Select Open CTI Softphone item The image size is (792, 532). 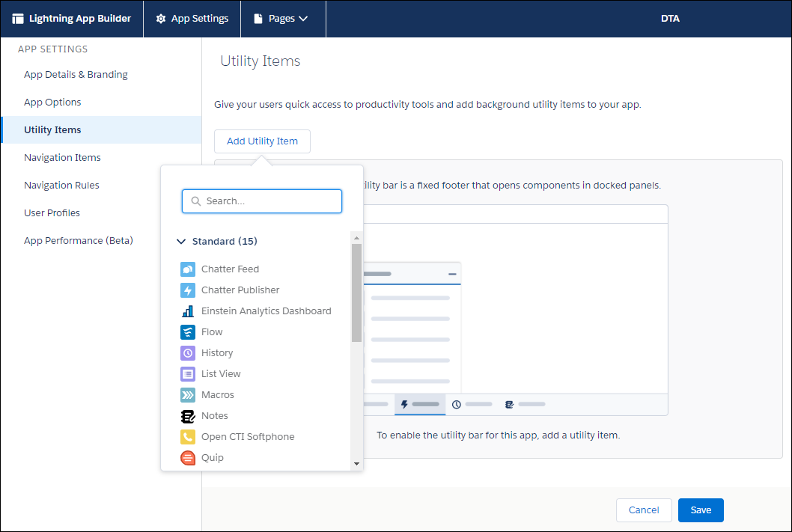point(248,437)
